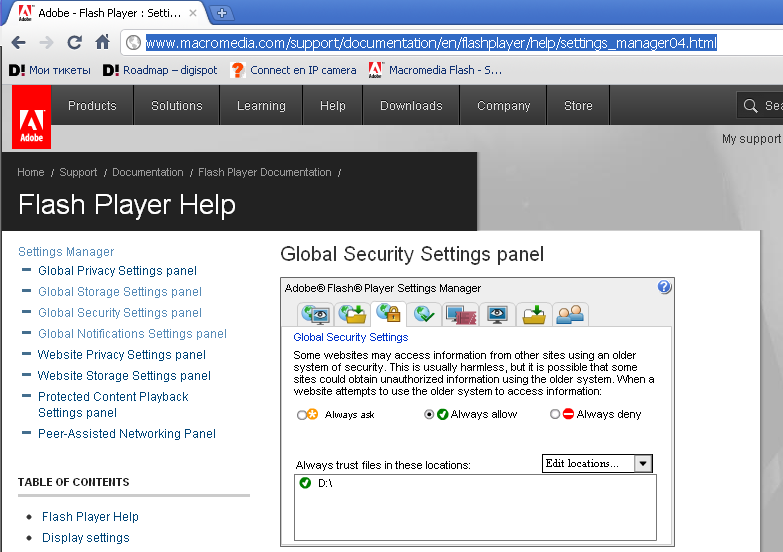
Task: Click the Flash Player Documentation breadcrumb
Action: click(x=264, y=172)
